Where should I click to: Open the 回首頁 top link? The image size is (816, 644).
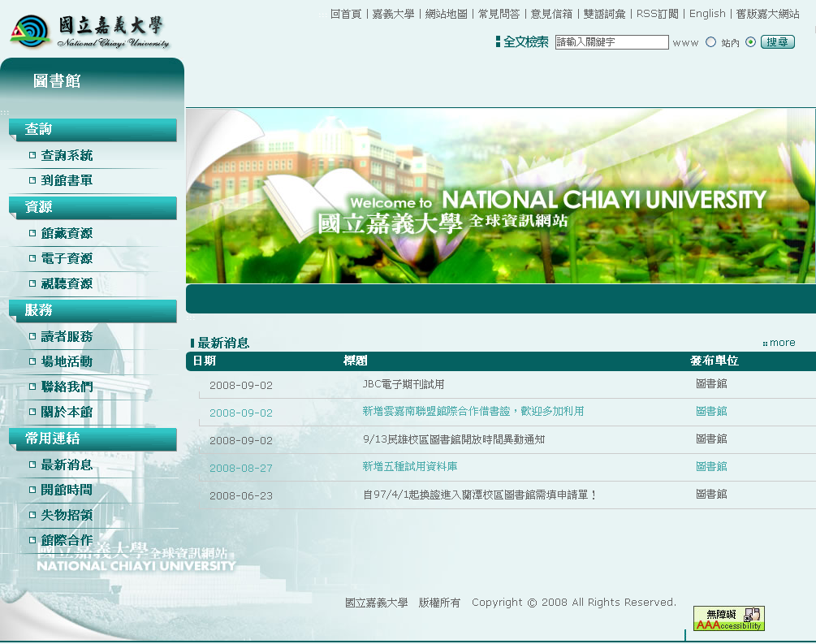coord(346,14)
